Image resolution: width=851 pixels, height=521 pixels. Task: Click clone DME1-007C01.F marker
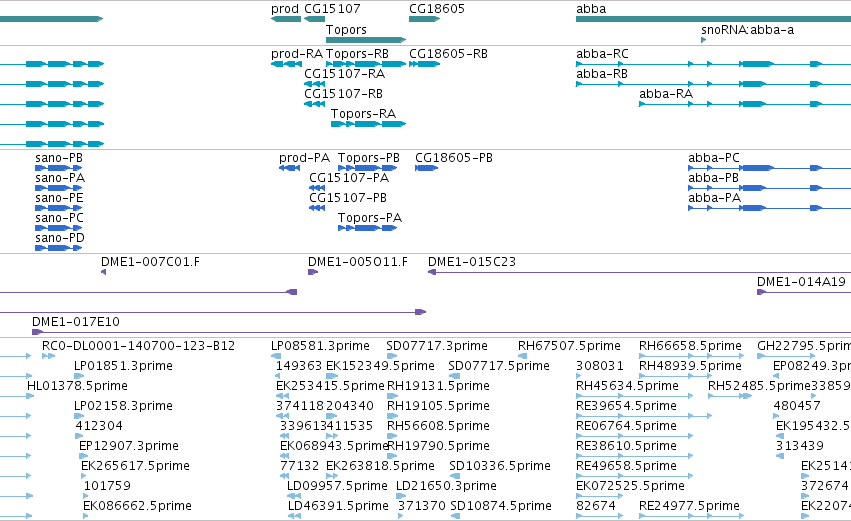point(104,272)
